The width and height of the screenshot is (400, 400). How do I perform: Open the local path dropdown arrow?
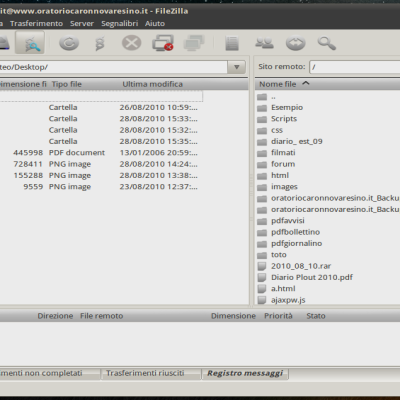[236, 67]
